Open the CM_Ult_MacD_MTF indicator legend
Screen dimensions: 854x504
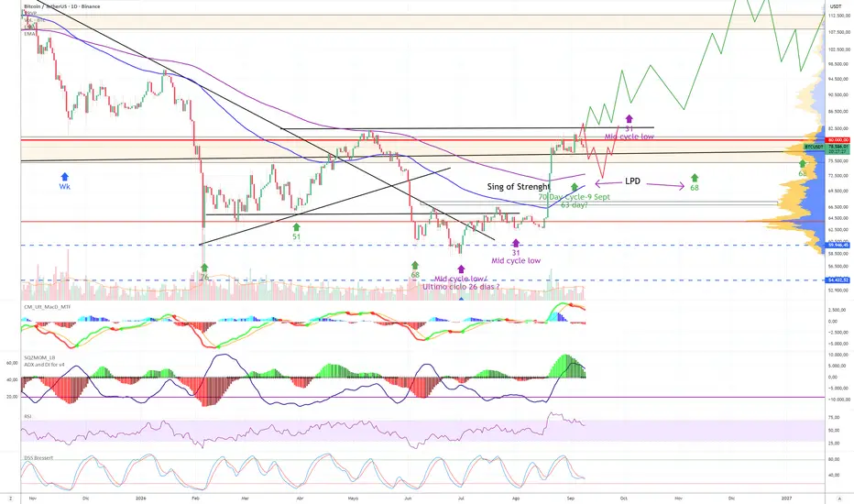click(47, 307)
